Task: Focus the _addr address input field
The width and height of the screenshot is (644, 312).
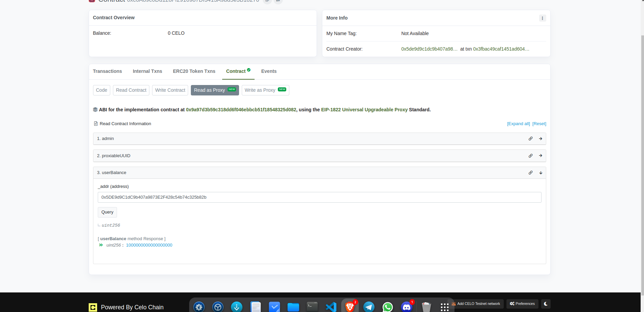Action: tap(319, 197)
